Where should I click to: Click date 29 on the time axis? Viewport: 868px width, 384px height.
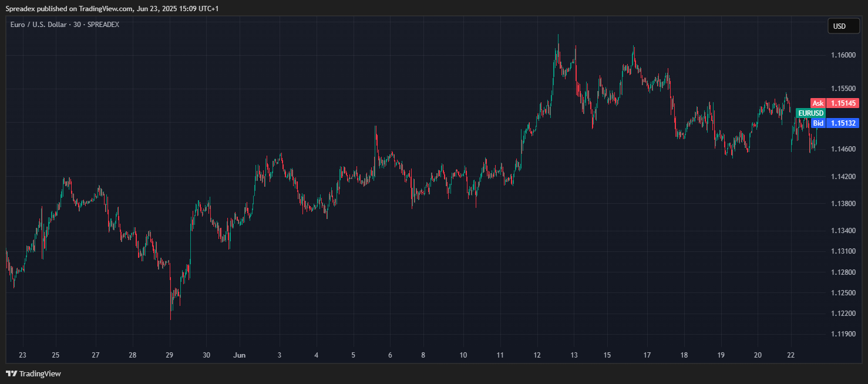[x=169, y=355]
